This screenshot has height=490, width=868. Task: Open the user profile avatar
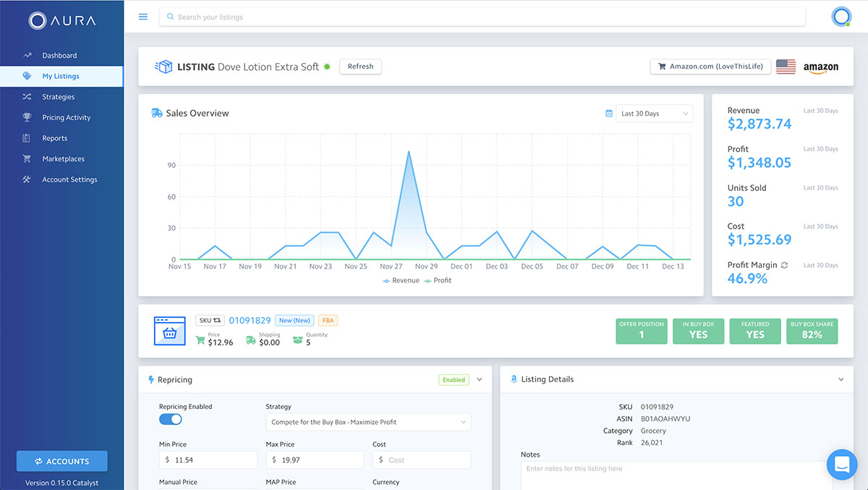(841, 17)
